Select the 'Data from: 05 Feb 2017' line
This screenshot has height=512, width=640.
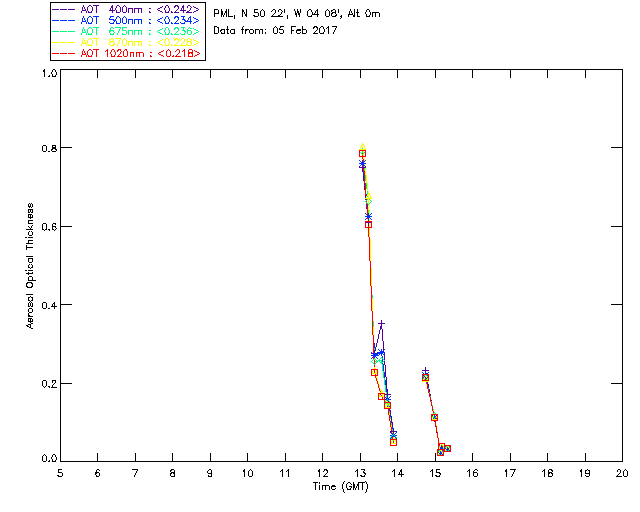[275, 31]
